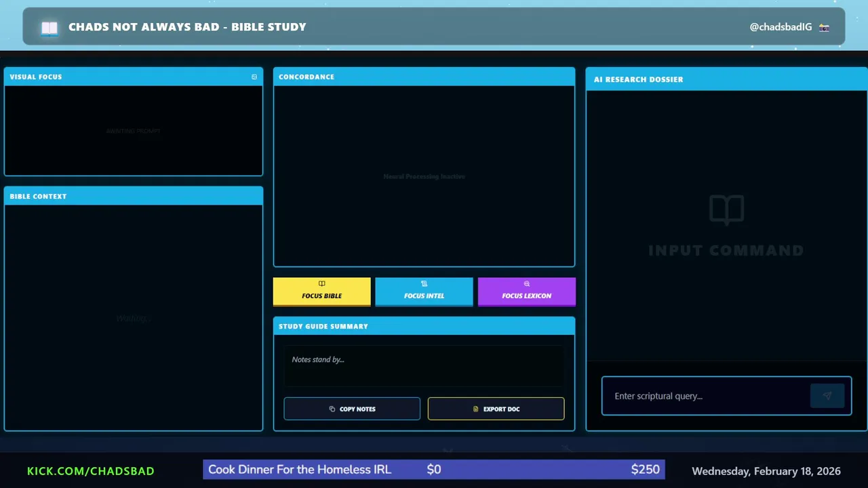Click the AI Research Dossier header
Image resolution: width=868 pixels, height=488 pixels.
coord(726,79)
